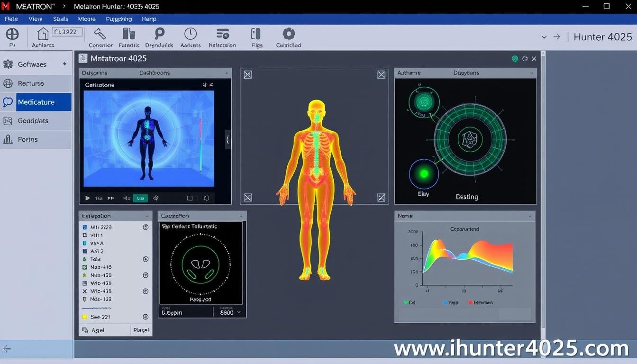The width and height of the screenshot is (637, 364).
Task: Expand the None panel chevron
Action: [529, 216]
